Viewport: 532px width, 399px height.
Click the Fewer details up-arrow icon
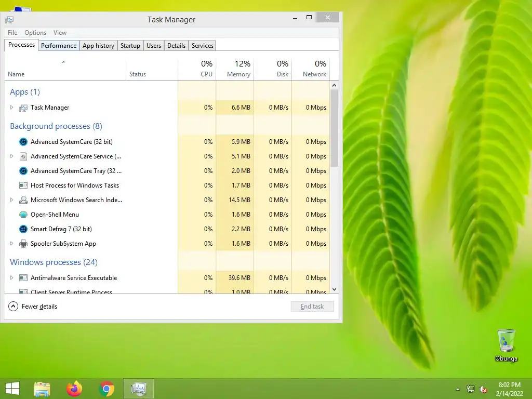click(13, 307)
